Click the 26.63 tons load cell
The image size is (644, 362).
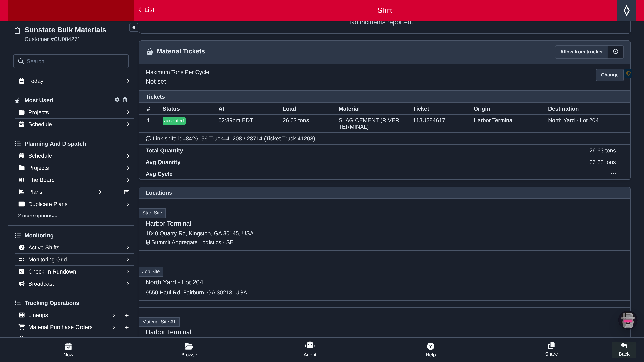[x=295, y=120]
